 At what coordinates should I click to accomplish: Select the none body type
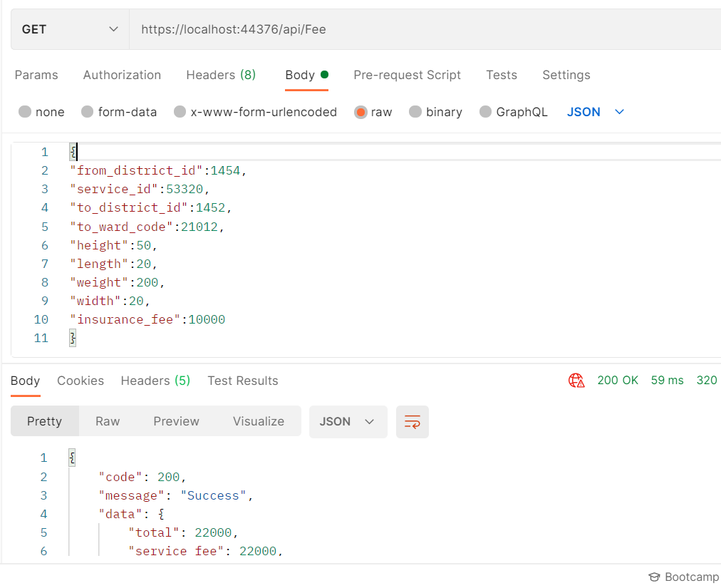(41, 112)
